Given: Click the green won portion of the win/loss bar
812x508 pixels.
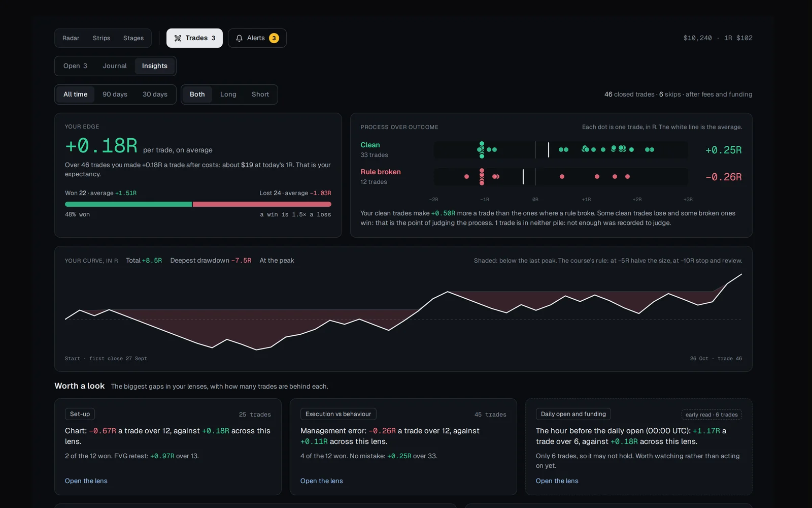Looking at the screenshot, I should (128, 204).
